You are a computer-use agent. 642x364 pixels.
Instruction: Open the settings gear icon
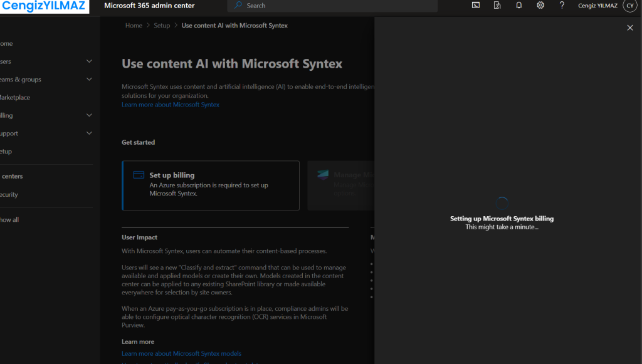[540, 6]
